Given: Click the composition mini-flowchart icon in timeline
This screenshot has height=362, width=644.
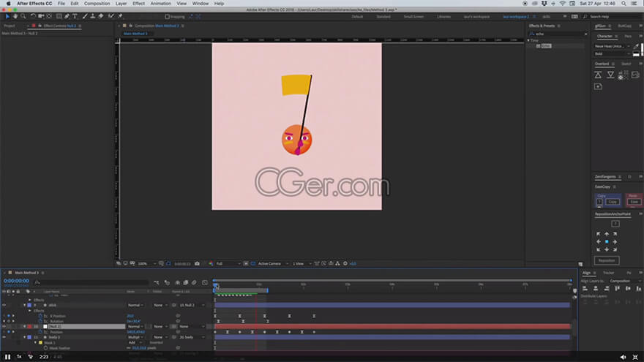Looking at the screenshot, I should pyautogui.click(x=157, y=282).
